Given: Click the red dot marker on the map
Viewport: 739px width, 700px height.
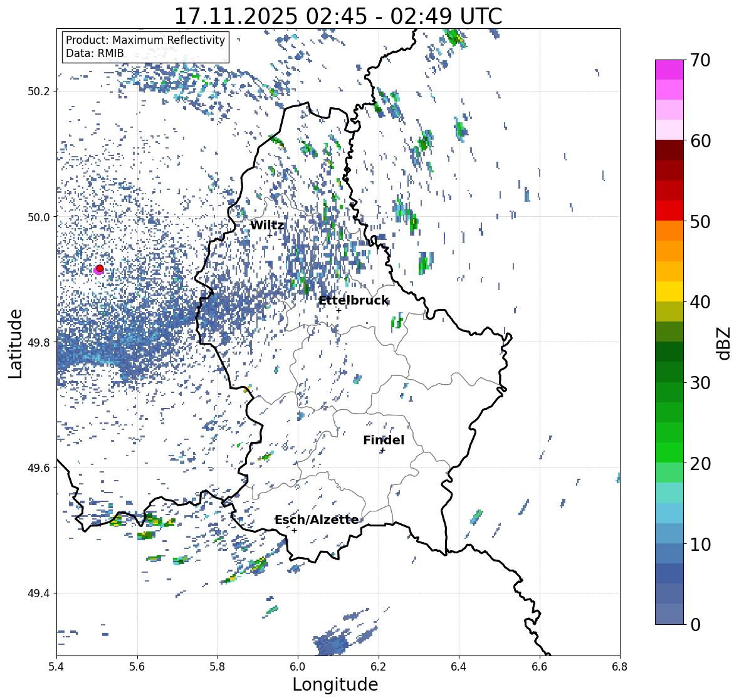Looking at the screenshot, I should tap(100, 268).
